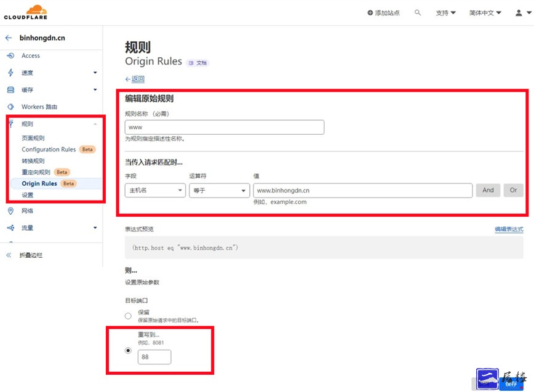Viewport: 534px width, 392px height.
Task: Click the 规则名称 input containing www
Action: click(225, 127)
